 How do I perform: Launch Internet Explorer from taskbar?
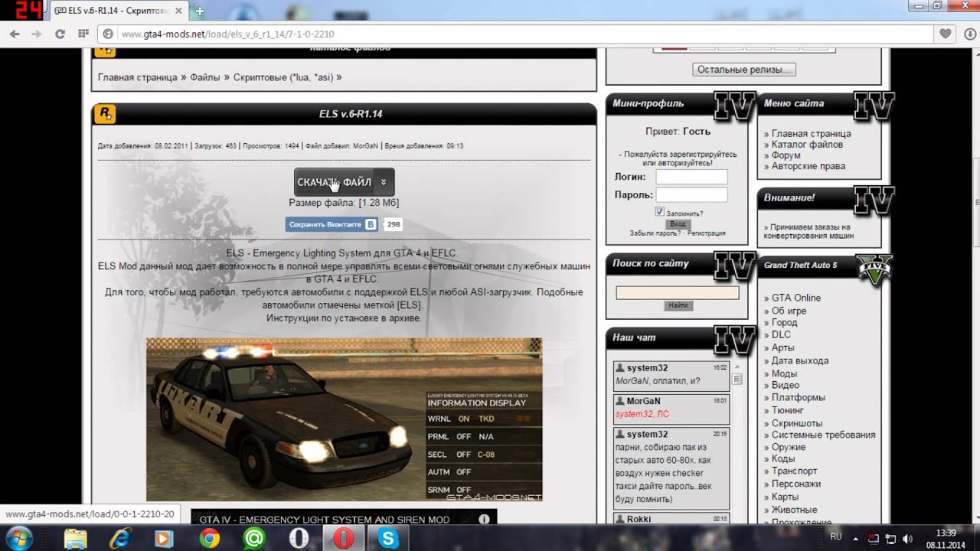119,539
